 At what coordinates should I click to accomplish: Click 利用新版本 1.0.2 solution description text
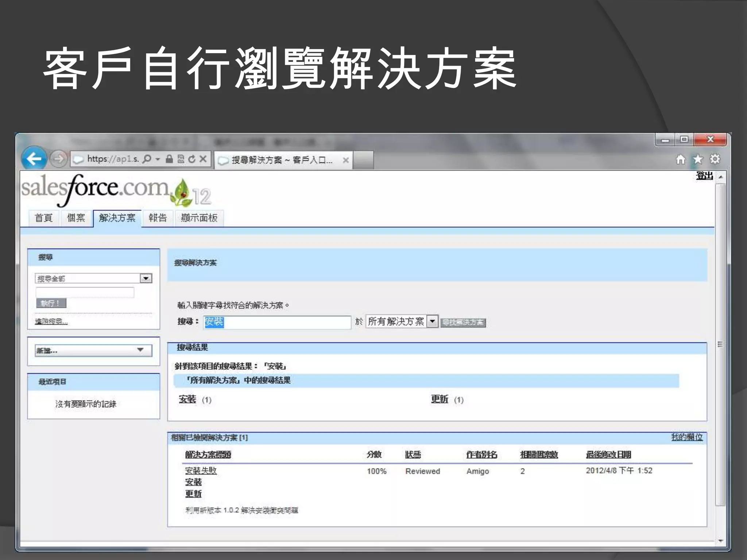click(242, 510)
